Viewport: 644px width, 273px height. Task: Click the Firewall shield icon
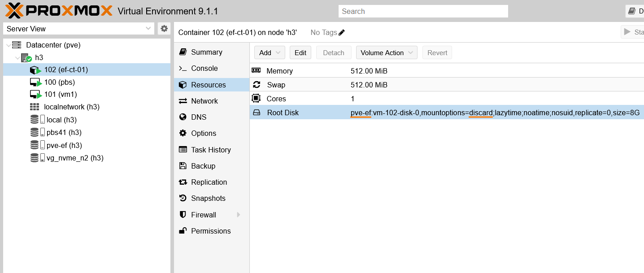click(x=183, y=215)
